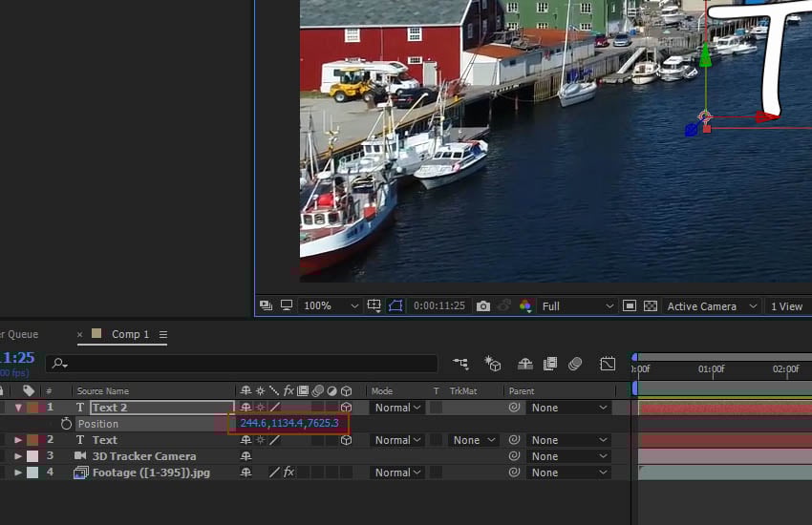
Task: Enable frame blending icon in timeline
Action: pyautogui.click(x=550, y=364)
